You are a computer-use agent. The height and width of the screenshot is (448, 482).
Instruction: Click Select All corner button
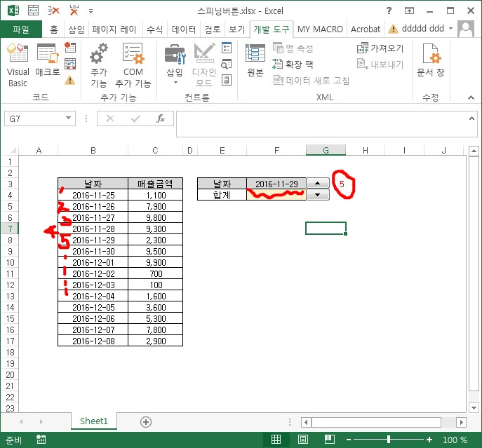[13, 150]
